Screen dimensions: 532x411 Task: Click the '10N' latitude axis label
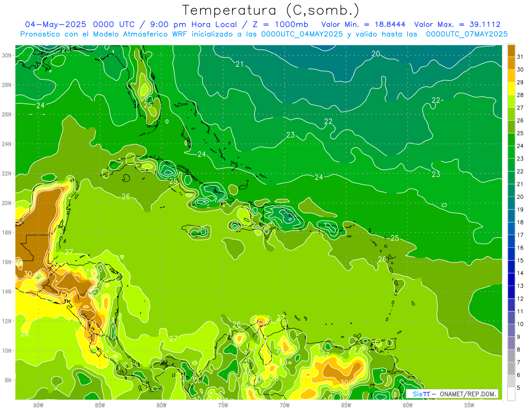point(7,350)
